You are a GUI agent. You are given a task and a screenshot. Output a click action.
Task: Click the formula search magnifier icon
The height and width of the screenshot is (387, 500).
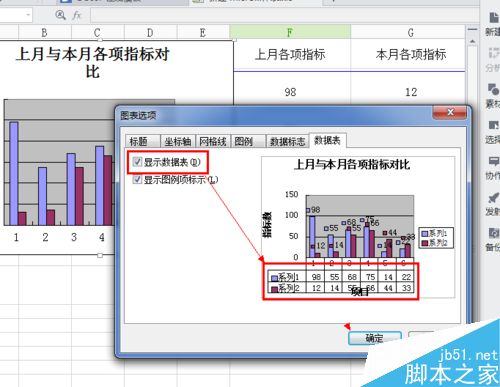60,15
